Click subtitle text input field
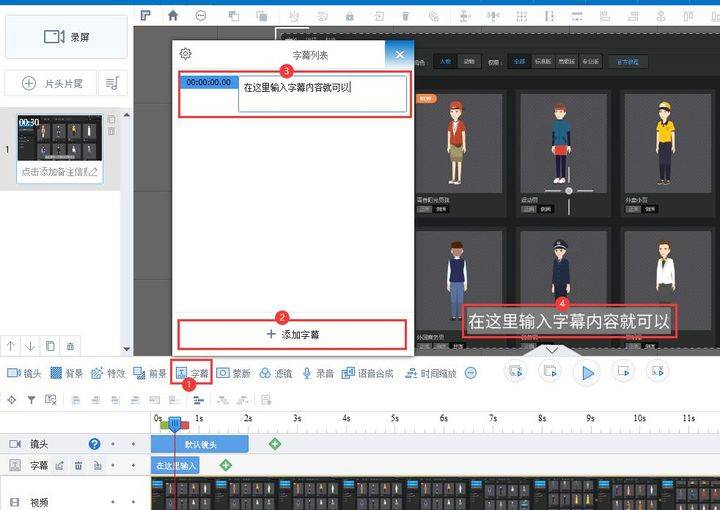The width and height of the screenshot is (720, 510). tap(322, 94)
